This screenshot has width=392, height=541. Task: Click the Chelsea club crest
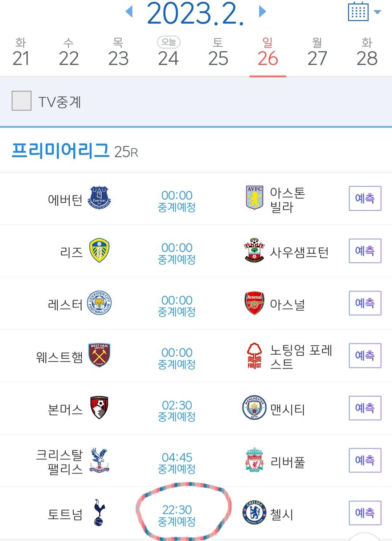pos(254,512)
